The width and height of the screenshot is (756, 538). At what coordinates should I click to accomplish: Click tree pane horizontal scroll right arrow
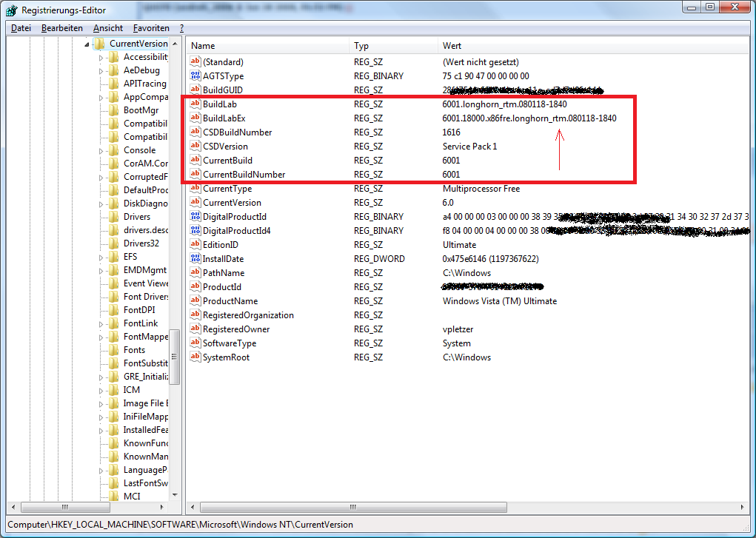click(x=162, y=507)
